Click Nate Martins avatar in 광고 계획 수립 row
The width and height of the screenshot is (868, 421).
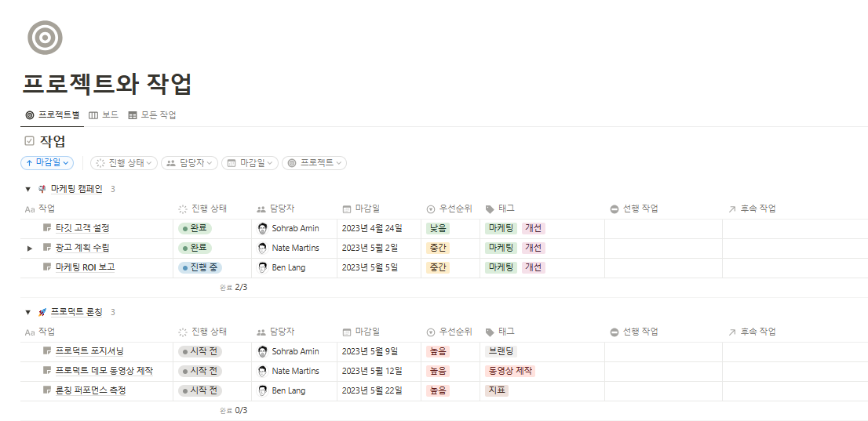tap(262, 248)
